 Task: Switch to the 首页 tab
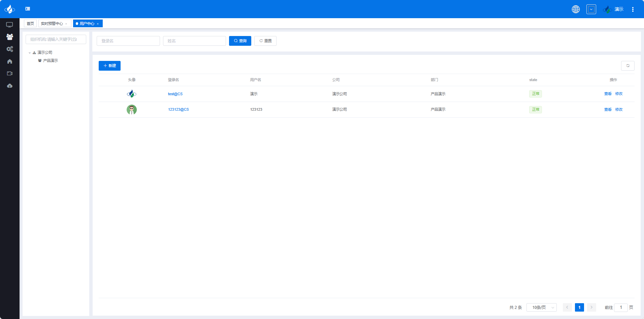[30, 24]
